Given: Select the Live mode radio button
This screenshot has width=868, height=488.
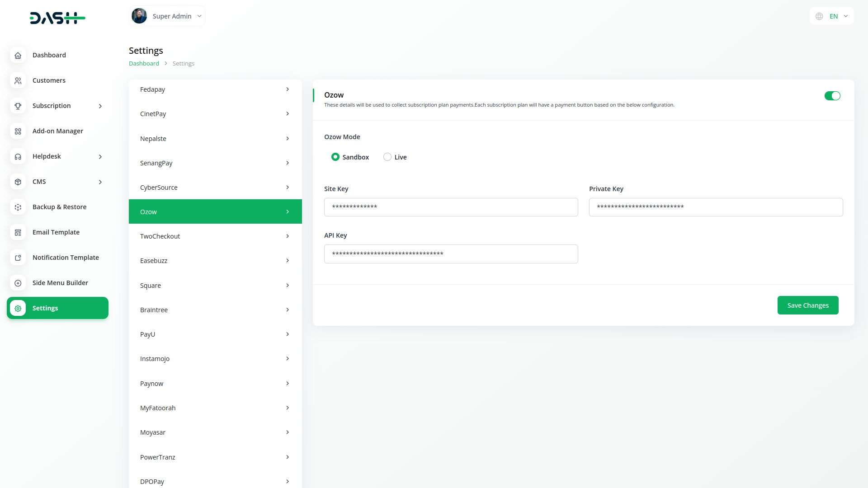Looking at the screenshot, I should point(387,157).
